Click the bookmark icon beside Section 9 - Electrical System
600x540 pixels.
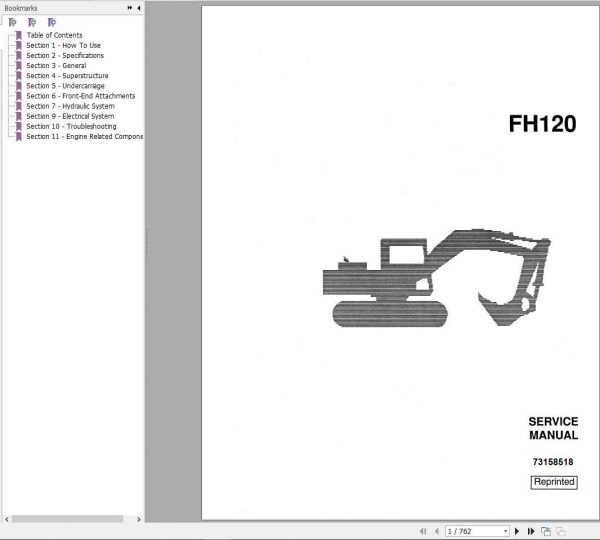tap(19, 116)
